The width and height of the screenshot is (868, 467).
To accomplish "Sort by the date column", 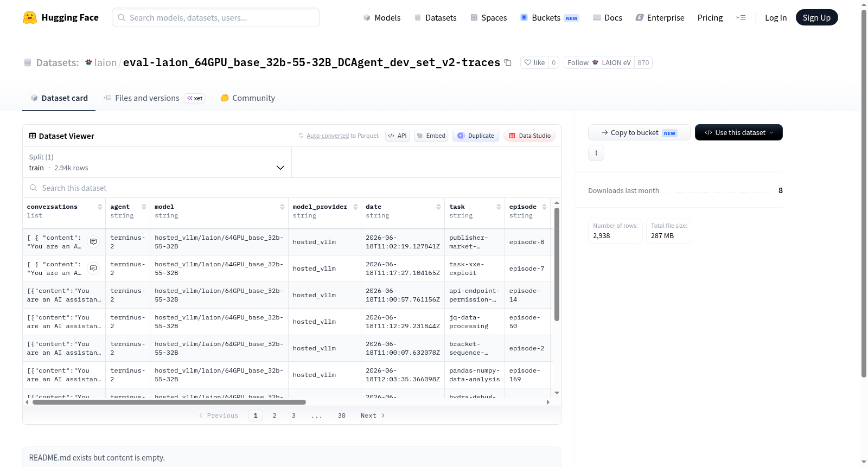I will 438,207.
